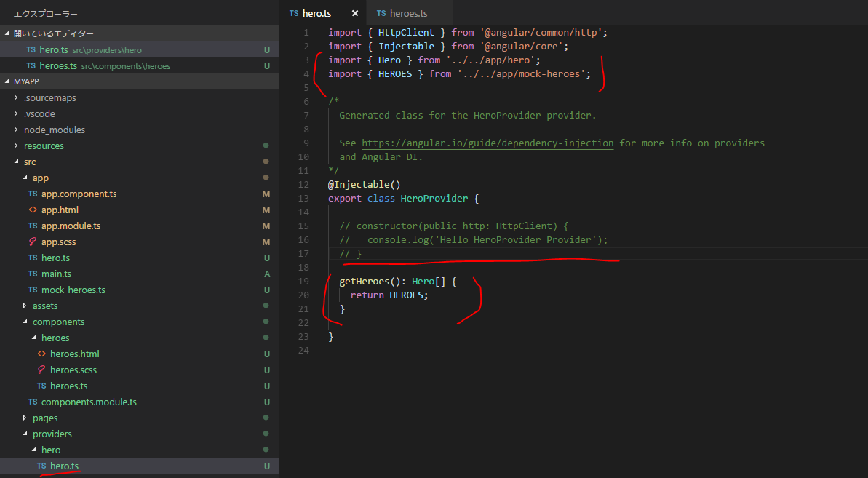868x478 pixels.
Task: Open mock-heroes.ts file
Action: [x=73, y=290]
